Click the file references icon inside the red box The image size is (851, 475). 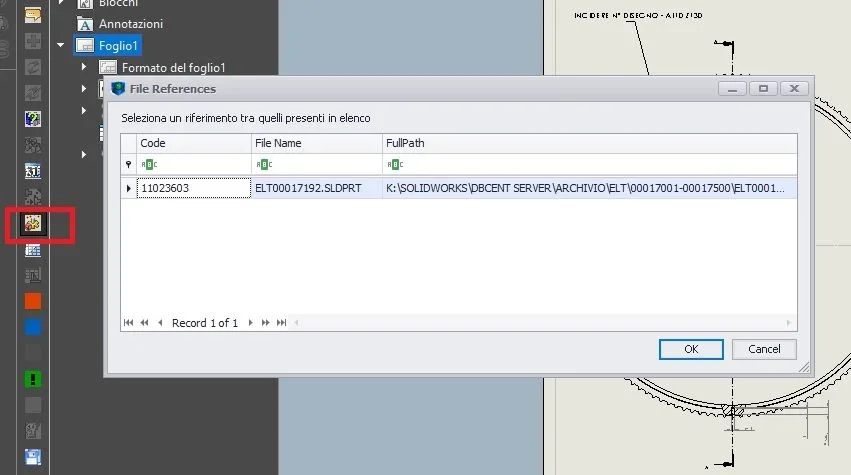[33, 223]
